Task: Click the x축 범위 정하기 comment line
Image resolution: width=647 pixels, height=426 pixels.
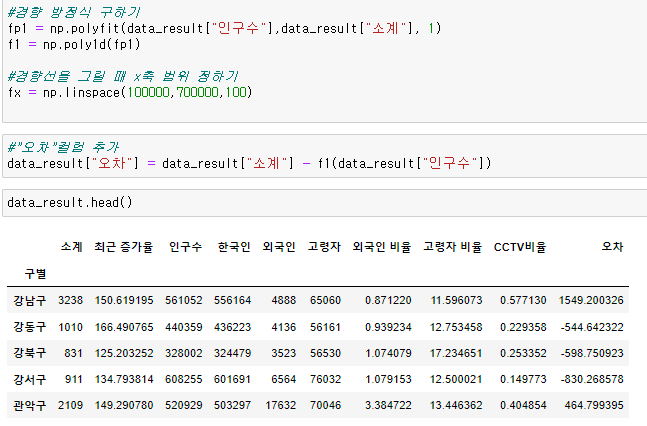Action: coord(123,76)
